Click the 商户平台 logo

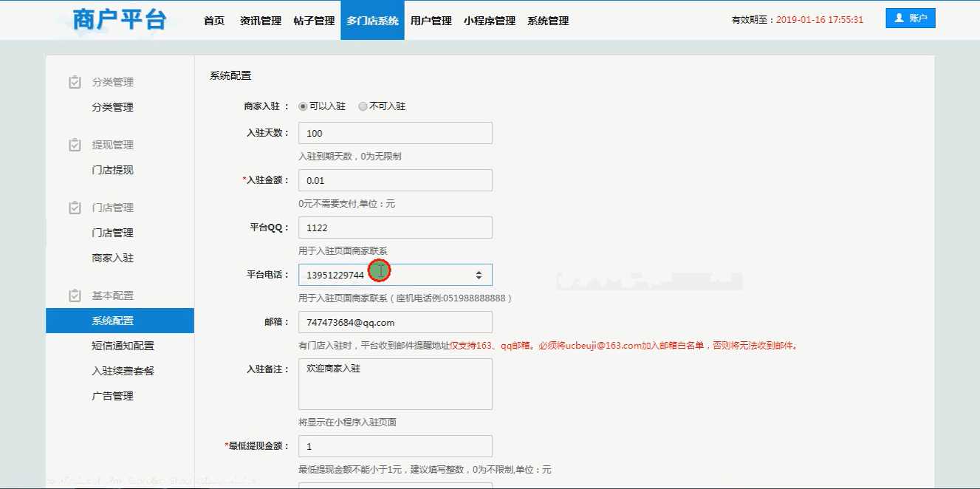click(119, 20)
